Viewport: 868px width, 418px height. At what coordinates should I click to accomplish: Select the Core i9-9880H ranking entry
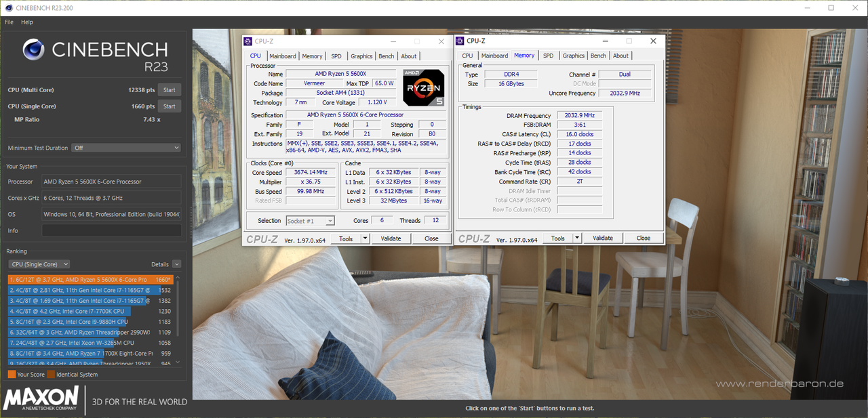click(91, 322)
